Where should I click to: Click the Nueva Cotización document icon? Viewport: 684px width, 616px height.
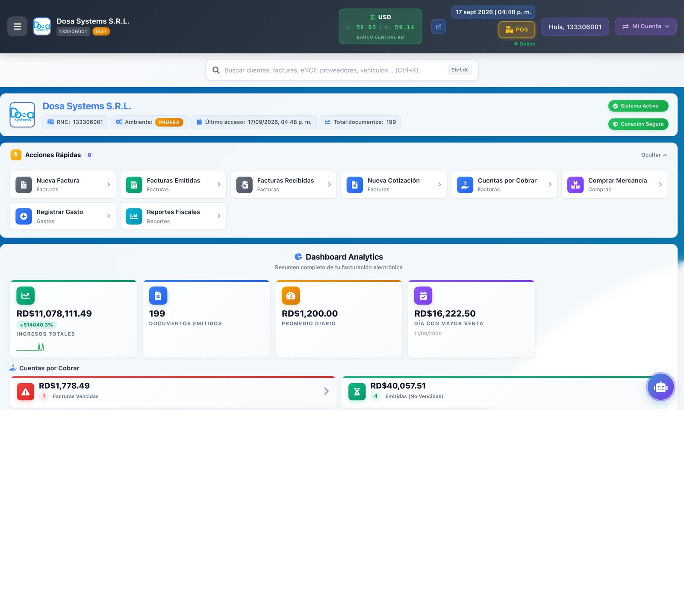click(x=354, y=185)
